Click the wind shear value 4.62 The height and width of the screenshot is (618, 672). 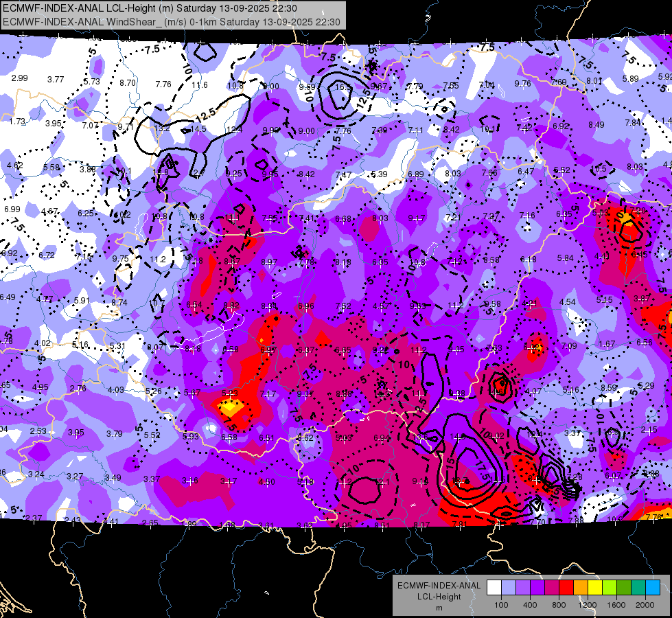[15, 165]
